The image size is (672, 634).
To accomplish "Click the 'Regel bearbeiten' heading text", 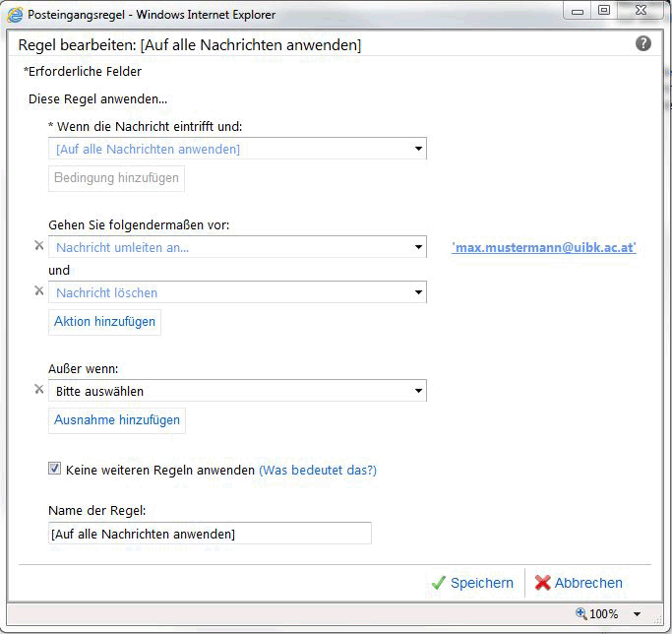I will pyautogui.click(x=190, y=45).
